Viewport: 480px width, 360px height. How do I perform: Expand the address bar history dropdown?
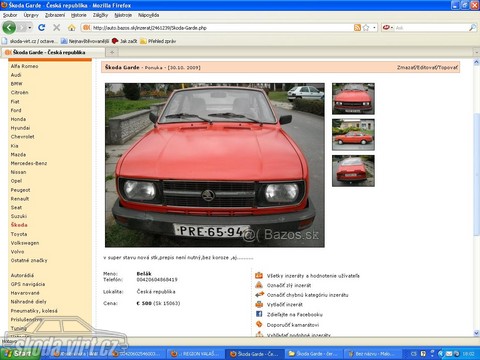(x=374, y=28)
